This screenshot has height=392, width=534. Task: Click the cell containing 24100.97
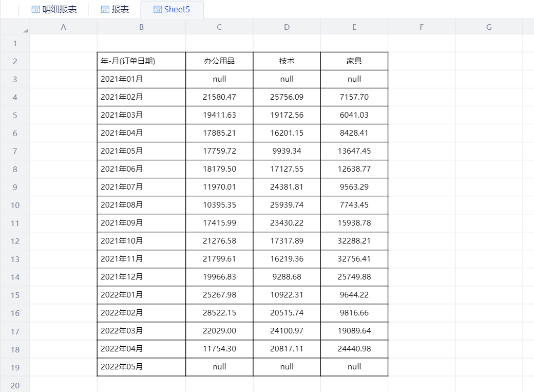287,331
